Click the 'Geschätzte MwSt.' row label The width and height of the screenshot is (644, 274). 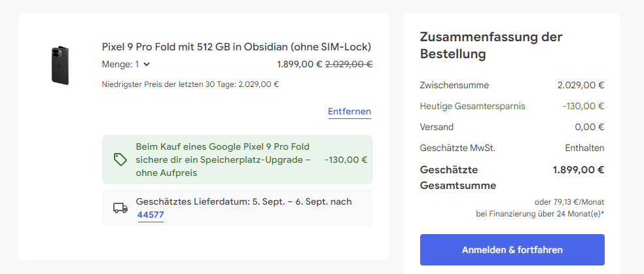pyautogui.click(x=457, y=148)
